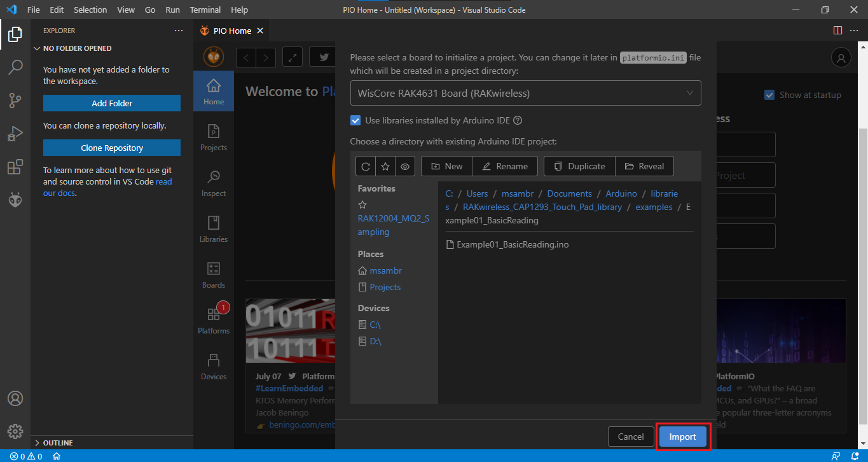Click errors and warnings status indicator
Screen dimensions: 868x462
tap(26, 456)
